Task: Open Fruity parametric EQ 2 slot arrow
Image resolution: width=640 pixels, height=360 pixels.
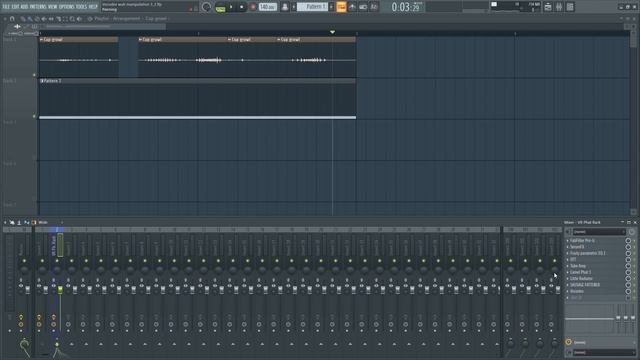Action: point(567,253)
